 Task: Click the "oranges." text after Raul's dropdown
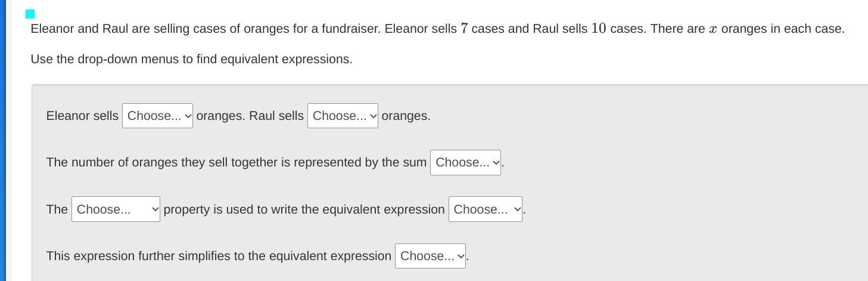click(x=406, y=116)
